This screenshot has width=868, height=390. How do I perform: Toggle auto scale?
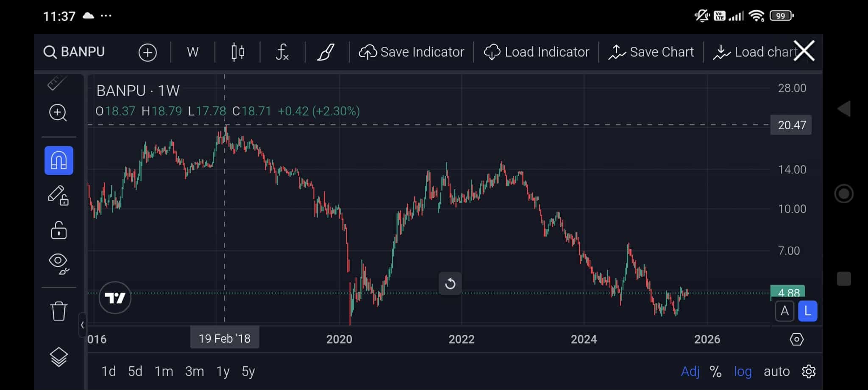(x=776, y=371)
